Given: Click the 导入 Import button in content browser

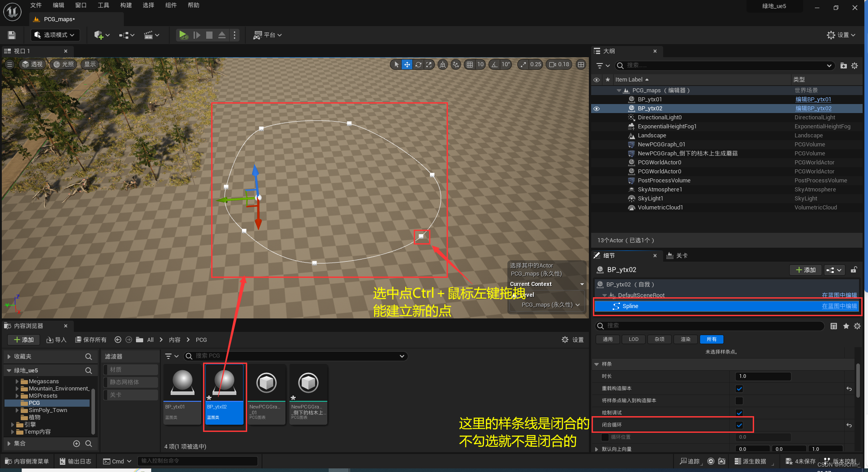Looking at the screenshot, I should [56, 340].
